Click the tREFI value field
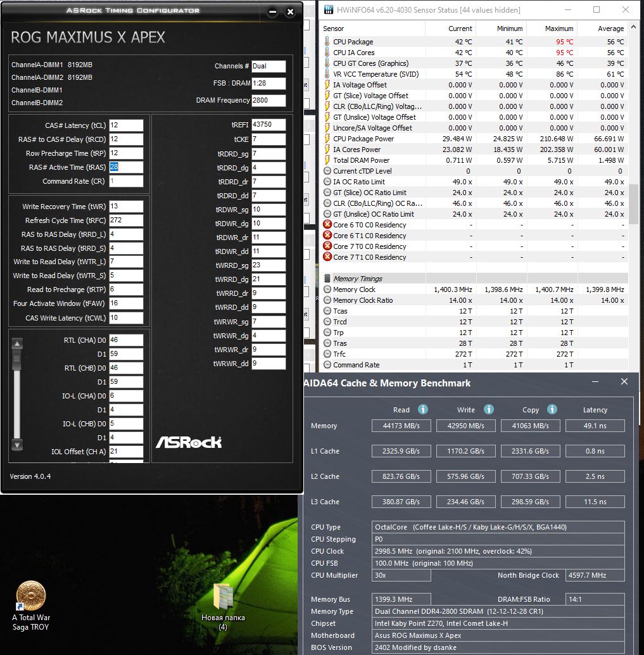The width and height of the screenshot is (644, 655). tap(268, 125)
